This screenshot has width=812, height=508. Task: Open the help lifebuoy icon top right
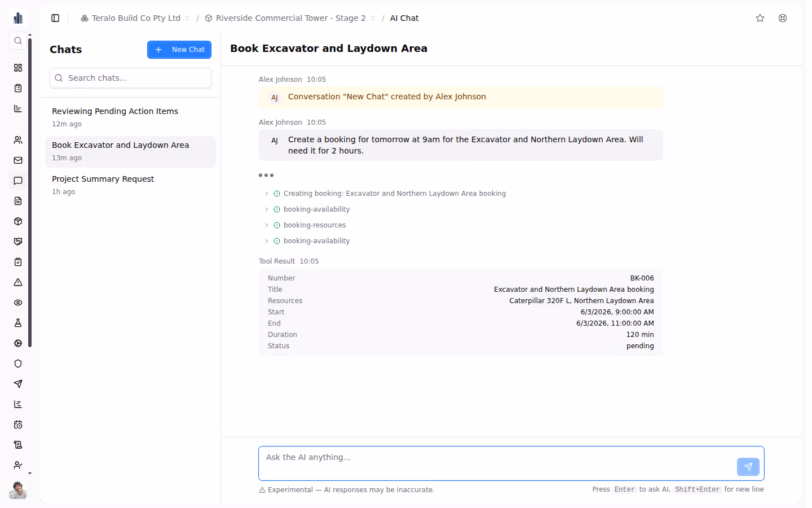coord(783,18)
